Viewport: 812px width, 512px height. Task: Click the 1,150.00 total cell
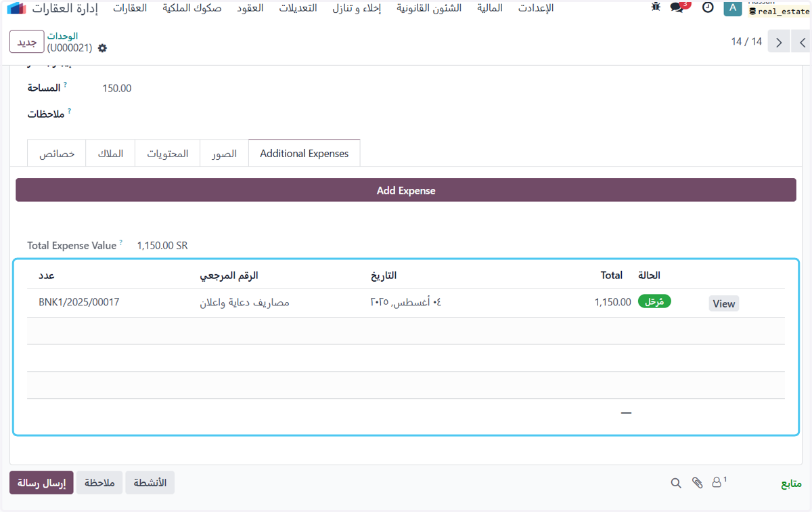click(x=613, y=302)
